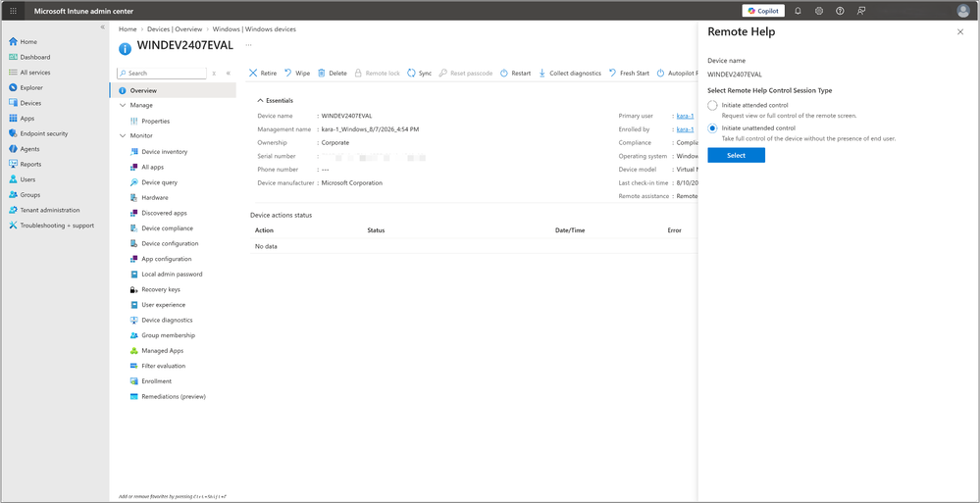Click Fresh Start in toolbar
The height and width of the screenshot is (503, 980).
click(x=629, y=74)
